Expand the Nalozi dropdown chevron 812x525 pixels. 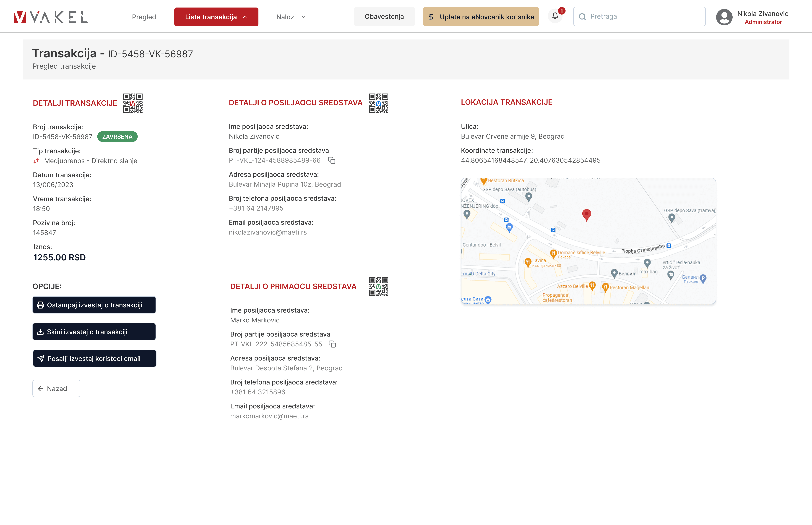click(x=303, y=17)
